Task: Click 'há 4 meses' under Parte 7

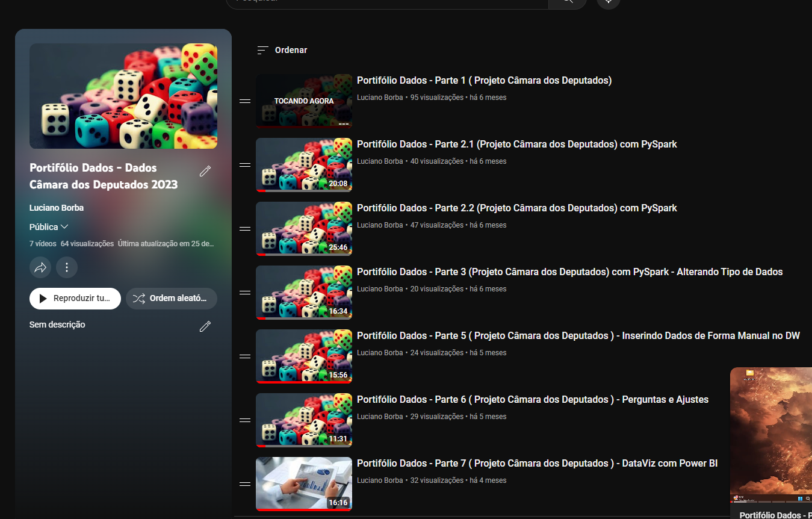Action: 488,480
